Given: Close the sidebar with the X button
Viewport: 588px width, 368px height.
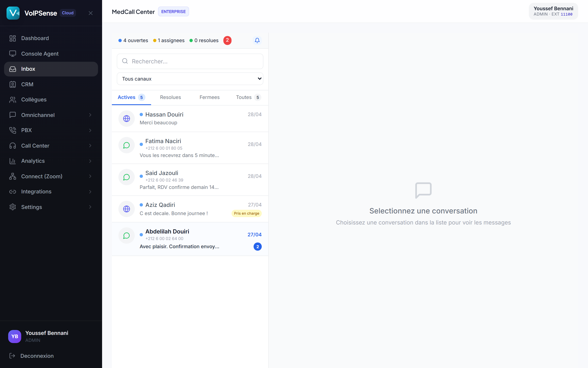Looking at the screenshot, I should [91, 13].
